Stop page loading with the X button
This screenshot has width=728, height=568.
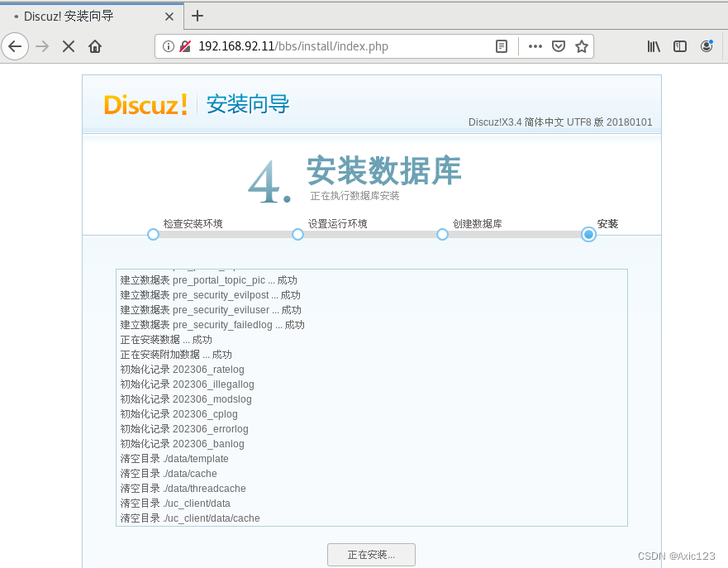click(x=68, y=46)
